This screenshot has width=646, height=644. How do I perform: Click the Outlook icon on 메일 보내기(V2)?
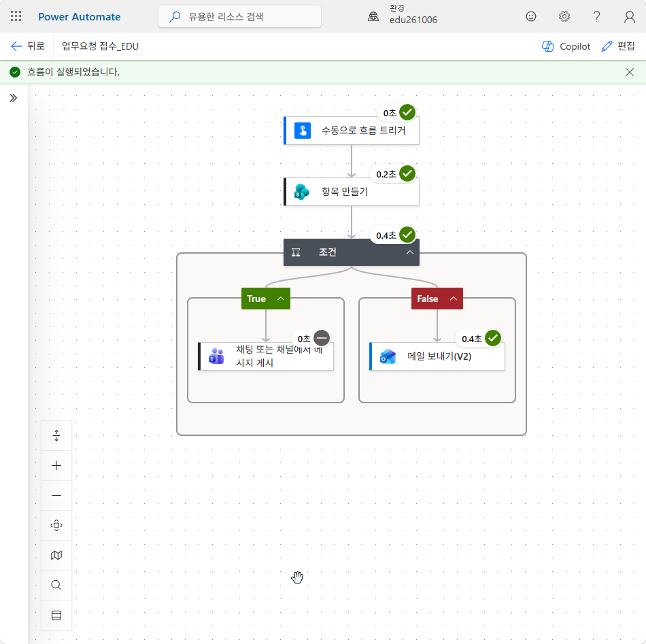point(388,356)
